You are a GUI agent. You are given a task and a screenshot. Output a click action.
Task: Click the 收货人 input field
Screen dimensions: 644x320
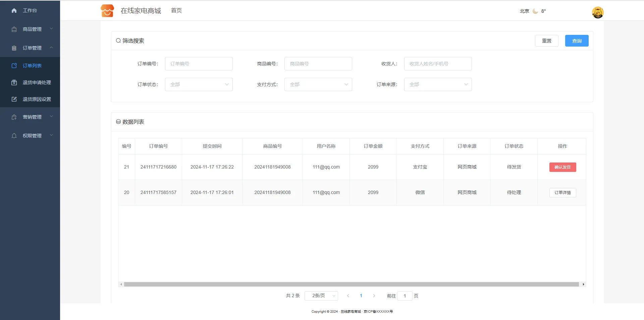pos(438,64)
